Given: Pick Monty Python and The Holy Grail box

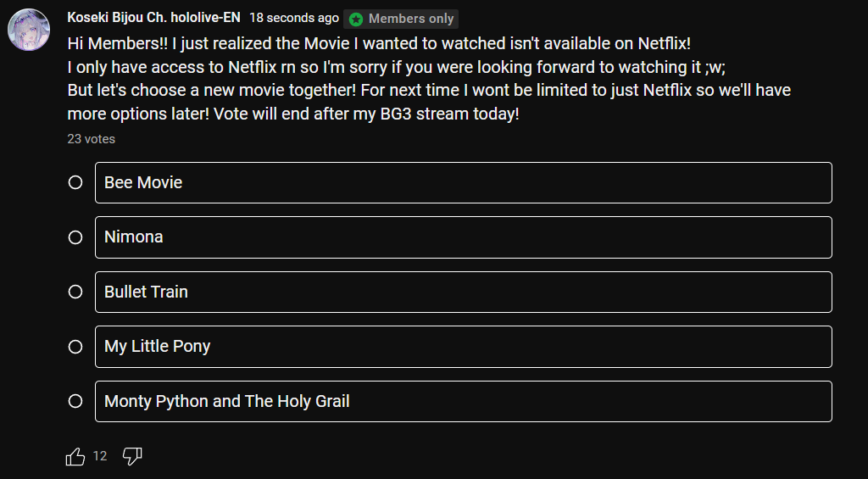Looking at the screenshot, I should click(464, 401).
